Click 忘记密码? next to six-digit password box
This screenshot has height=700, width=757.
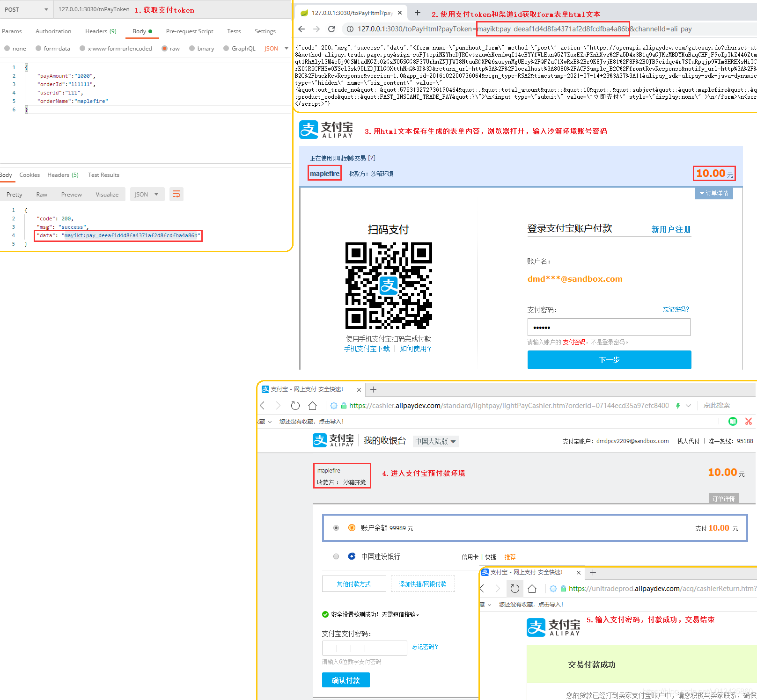click(425, 647)
